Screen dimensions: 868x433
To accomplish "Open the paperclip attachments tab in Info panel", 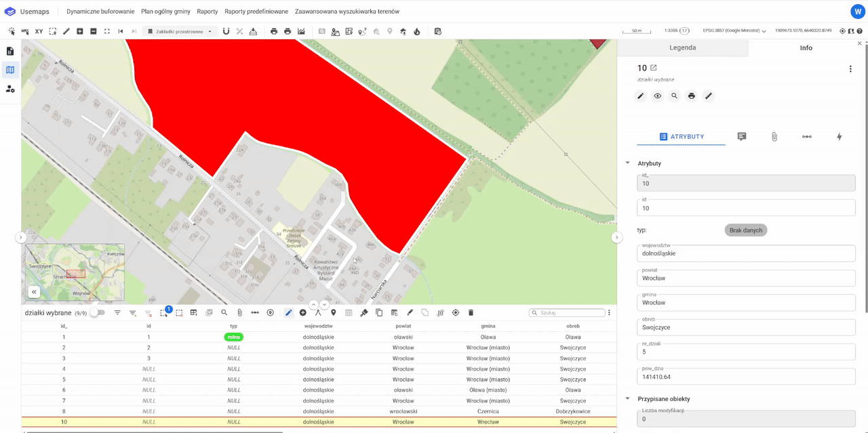I will [774, 137].
